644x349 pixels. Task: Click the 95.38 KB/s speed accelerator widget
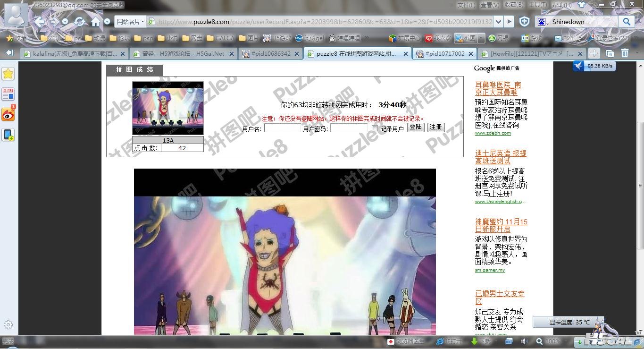[594, 66]
